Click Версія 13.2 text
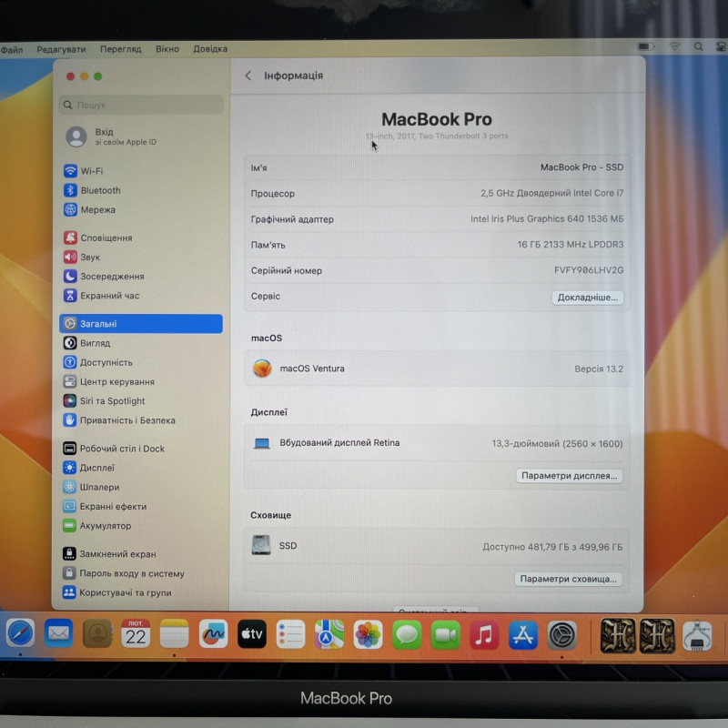Viewport: 728px width, 728px height. [599, 369]
